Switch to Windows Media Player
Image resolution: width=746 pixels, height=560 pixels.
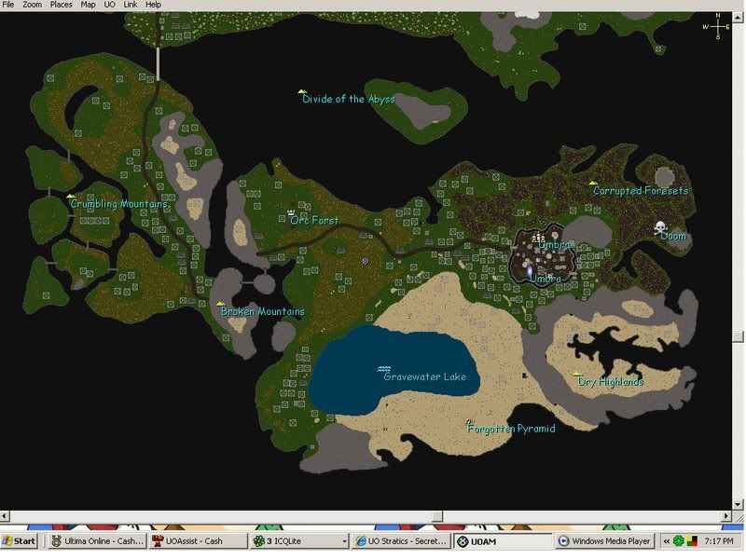tap(604, 541)
